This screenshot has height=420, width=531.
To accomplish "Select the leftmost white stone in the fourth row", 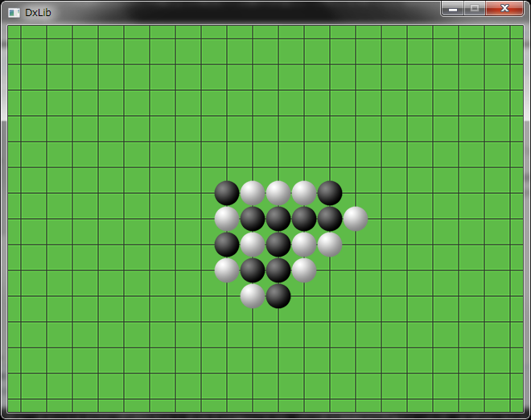I will click(x=227, y=270).
